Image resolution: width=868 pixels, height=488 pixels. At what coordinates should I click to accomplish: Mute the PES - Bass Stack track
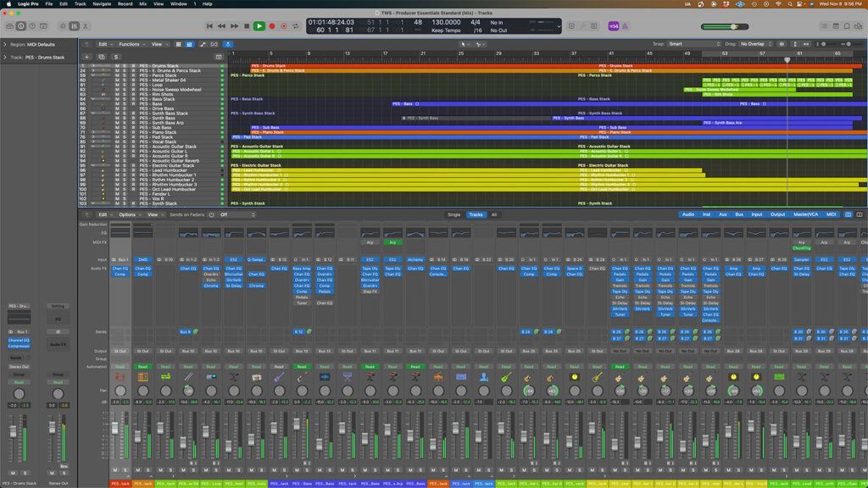pos(117,99)
